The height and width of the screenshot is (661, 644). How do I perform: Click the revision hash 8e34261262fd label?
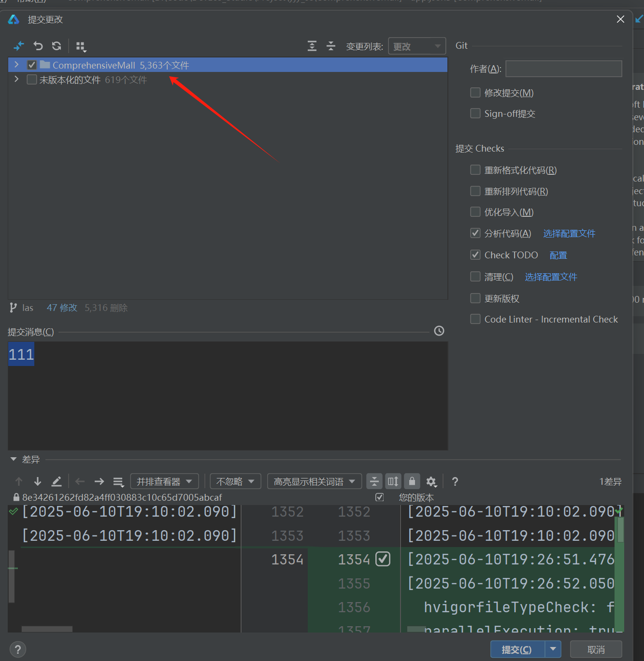point(122,497)
